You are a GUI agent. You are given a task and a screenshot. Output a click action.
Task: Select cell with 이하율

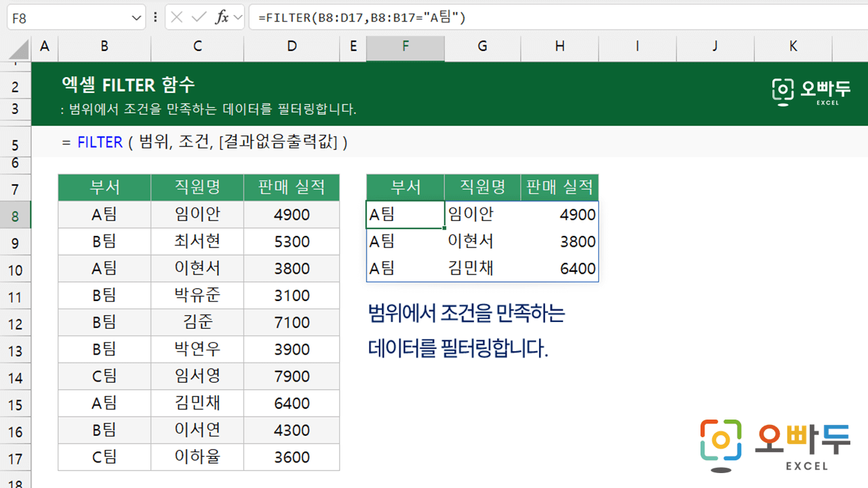[197, 457]
